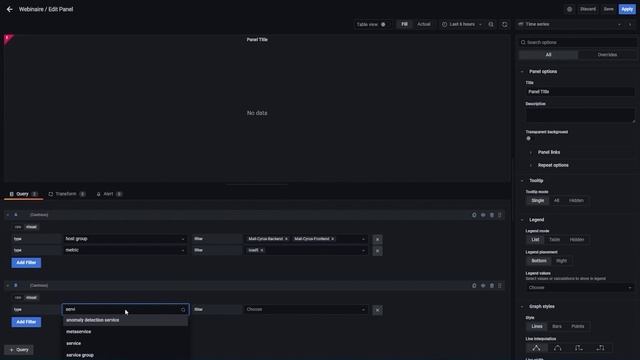Switch to the Transform tab
Screen dimensions: 640x360
[x=67, y=194]
